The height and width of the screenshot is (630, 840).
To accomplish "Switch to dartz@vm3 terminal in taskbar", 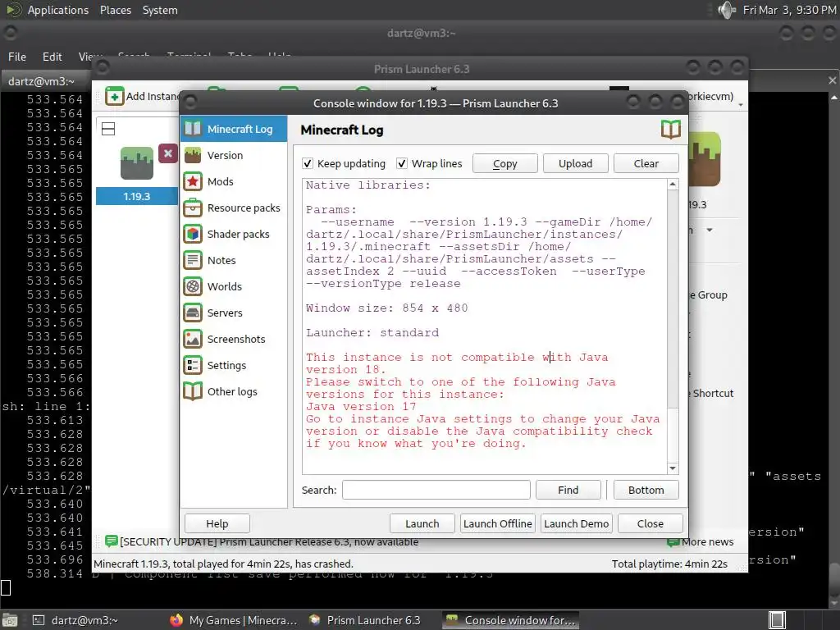I will pyautogui.click(x=75, y=620).
